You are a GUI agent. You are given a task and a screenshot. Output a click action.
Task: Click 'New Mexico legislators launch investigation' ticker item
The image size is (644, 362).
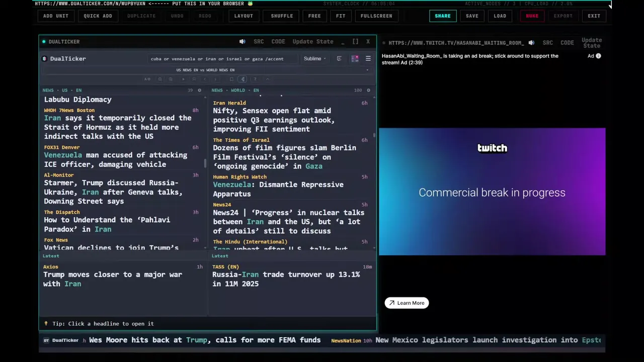488,340
